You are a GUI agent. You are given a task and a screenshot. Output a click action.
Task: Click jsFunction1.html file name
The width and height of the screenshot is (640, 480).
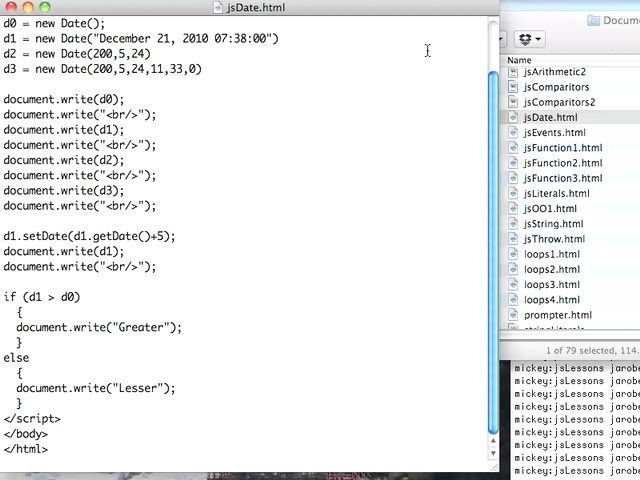pos(563,148)
